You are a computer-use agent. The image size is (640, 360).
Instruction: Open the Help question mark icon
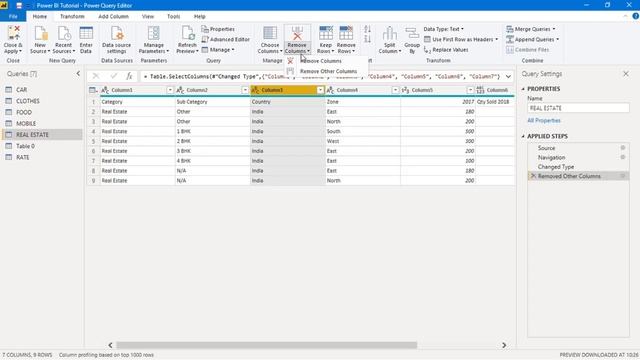(636, 16)
